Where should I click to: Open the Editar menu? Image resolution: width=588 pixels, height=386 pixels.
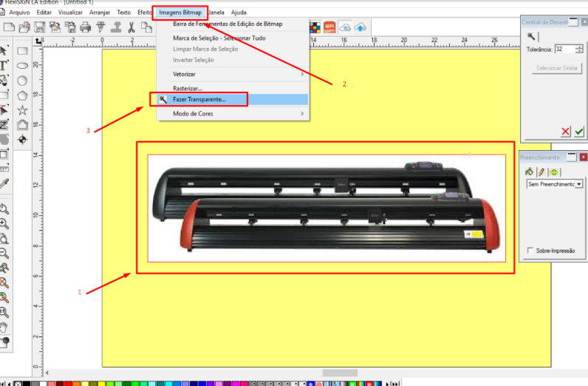[x=44, y=13]
